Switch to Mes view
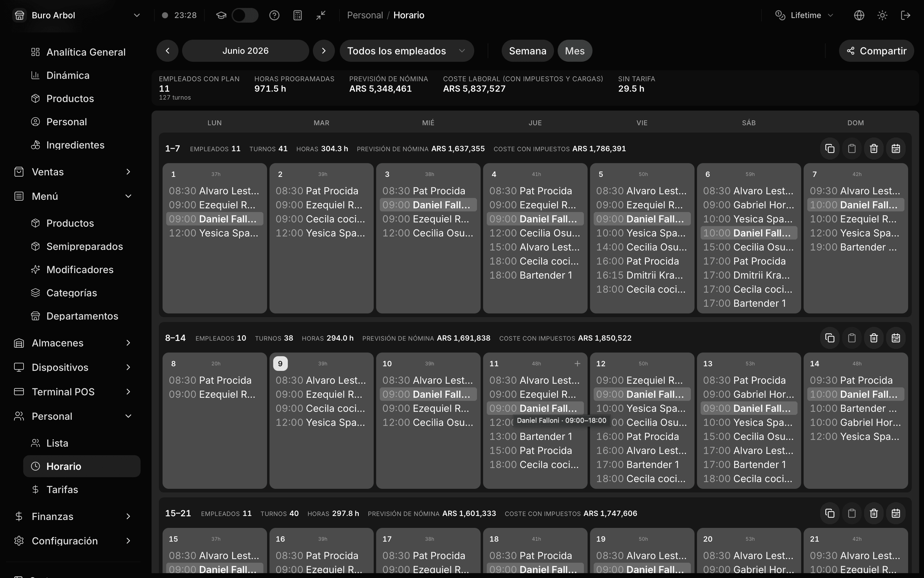924x578 pixels. 574,51
